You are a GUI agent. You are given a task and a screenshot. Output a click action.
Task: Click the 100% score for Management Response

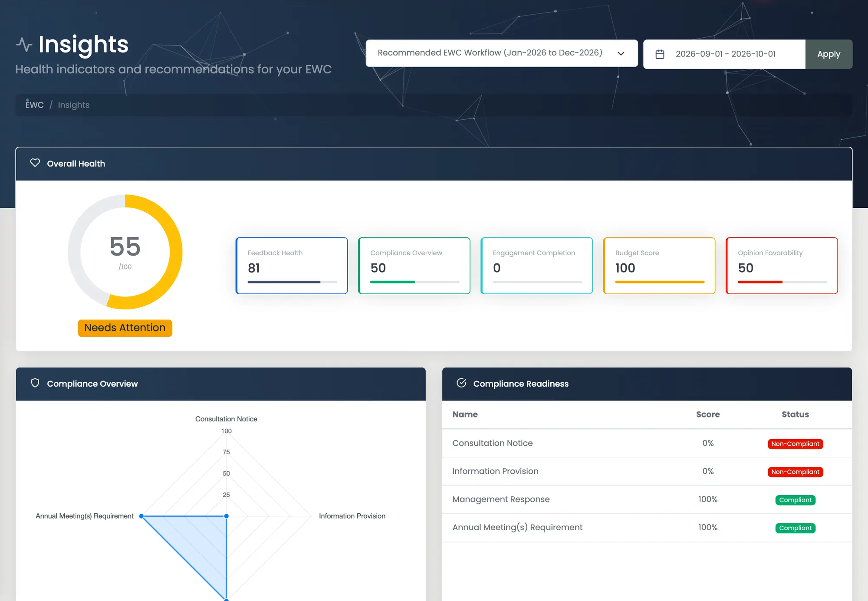(x=708, y=499)
